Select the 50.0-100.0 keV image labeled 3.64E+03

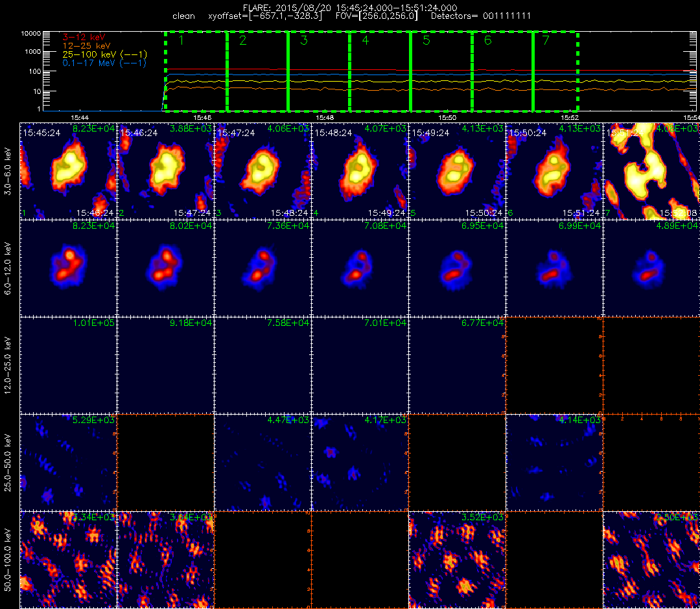[166, 560]
